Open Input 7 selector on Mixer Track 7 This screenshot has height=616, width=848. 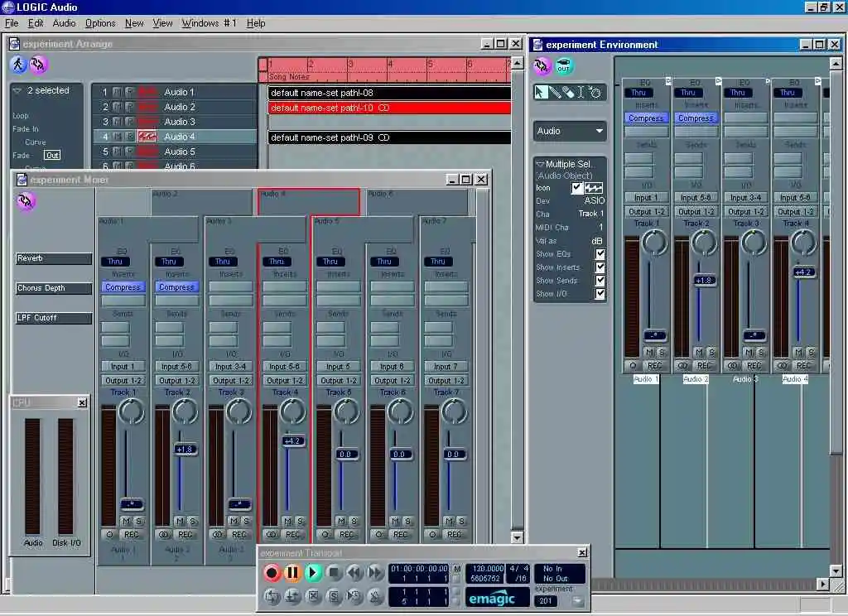pos(446,366)
